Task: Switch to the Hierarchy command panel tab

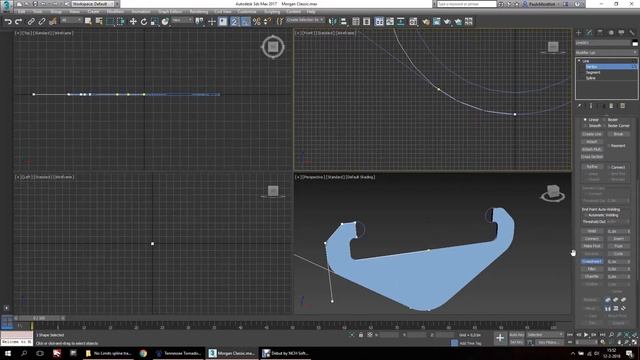Action: [x=600, y=33]
